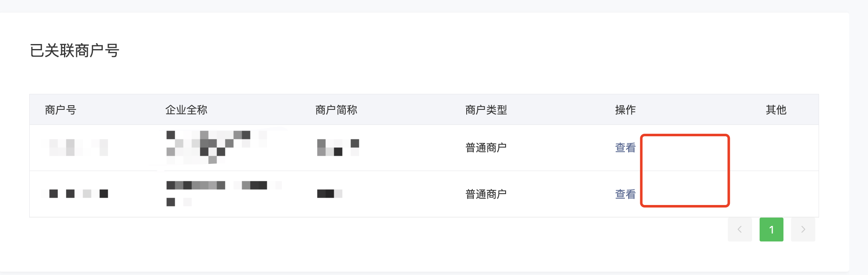Select green page 1 pagination button

coord(771,229)
